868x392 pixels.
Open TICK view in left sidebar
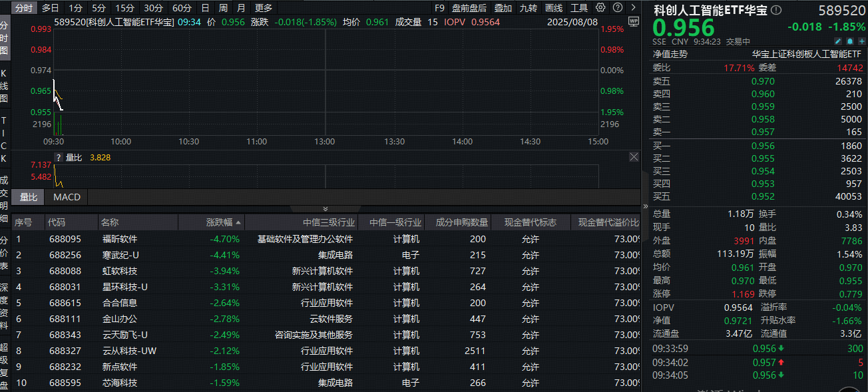coord(4,139)
